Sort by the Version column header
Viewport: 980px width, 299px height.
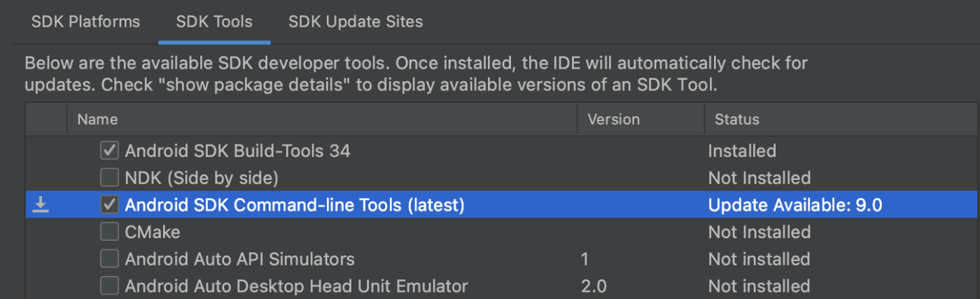[x=640, y=120]
